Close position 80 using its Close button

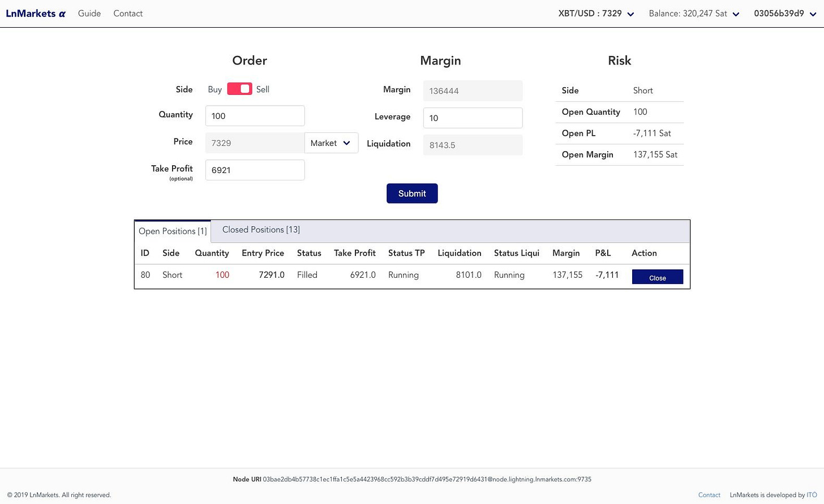coord(657,277)
